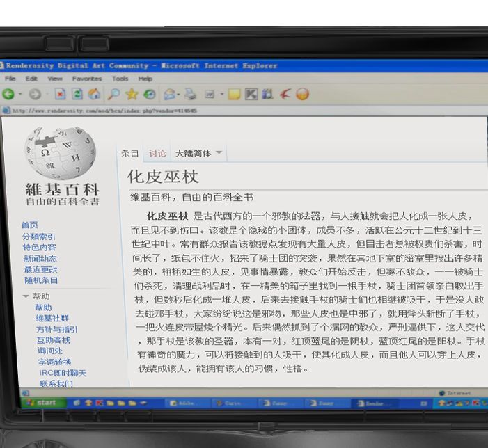The width and height of the screenshot is (488, 448).
Task: Open the File menu
Action: (x=10, y=79)
